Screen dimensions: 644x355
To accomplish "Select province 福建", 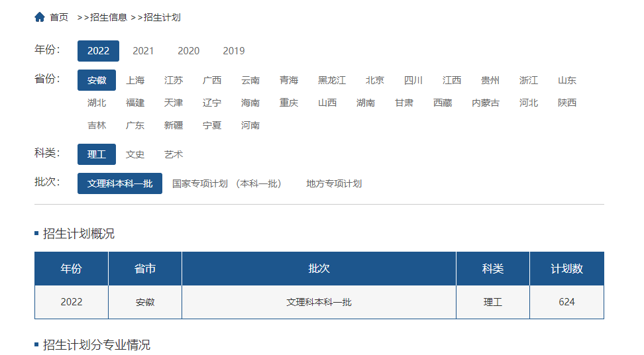I will (135, 103).
